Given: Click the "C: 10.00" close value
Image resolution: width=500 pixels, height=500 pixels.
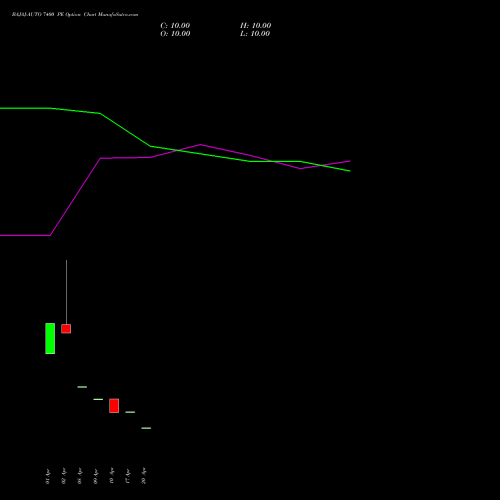Looking at the screenshot, I should pyautogui.click(x=175, y=26).
